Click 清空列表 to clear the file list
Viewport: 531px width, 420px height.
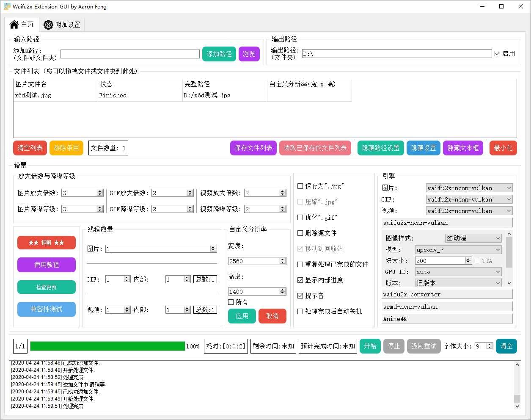[30, 148]
